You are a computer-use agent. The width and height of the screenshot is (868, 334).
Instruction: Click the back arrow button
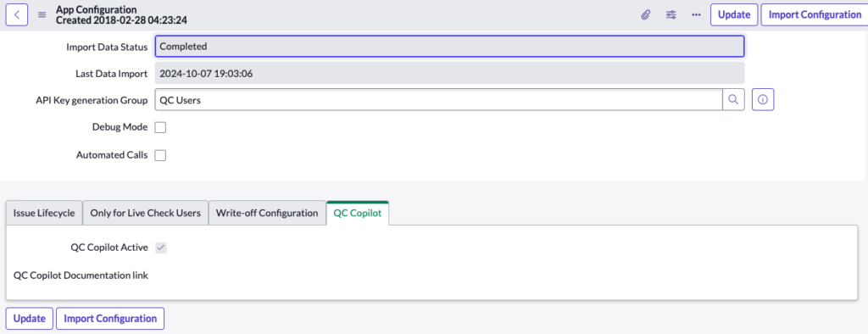click(17, 15)
